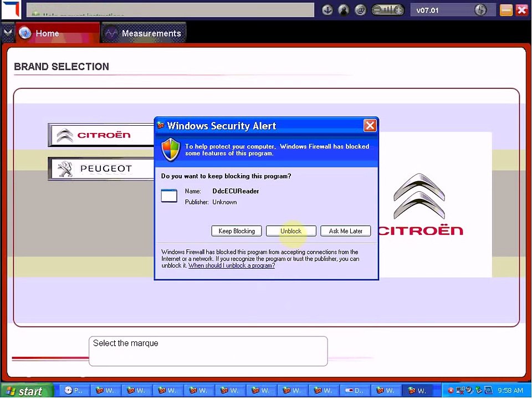Image resolution: width=532 pixels, height=399 pixels.
Task: Select the Peugeot brand button
Action: (101, 168)
